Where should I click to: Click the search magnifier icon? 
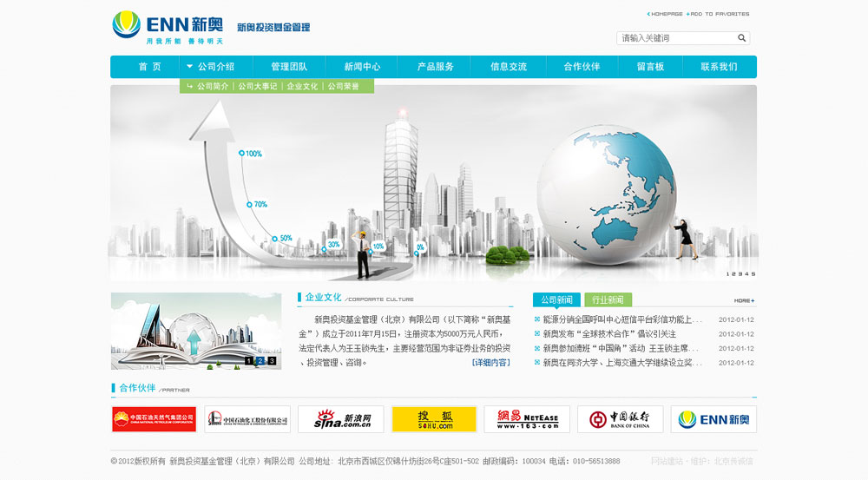tap(741, 38)
